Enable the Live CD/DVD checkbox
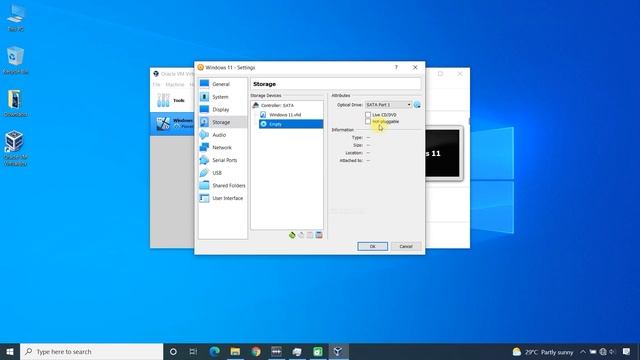The image size is (640, 360). [368, 115]
